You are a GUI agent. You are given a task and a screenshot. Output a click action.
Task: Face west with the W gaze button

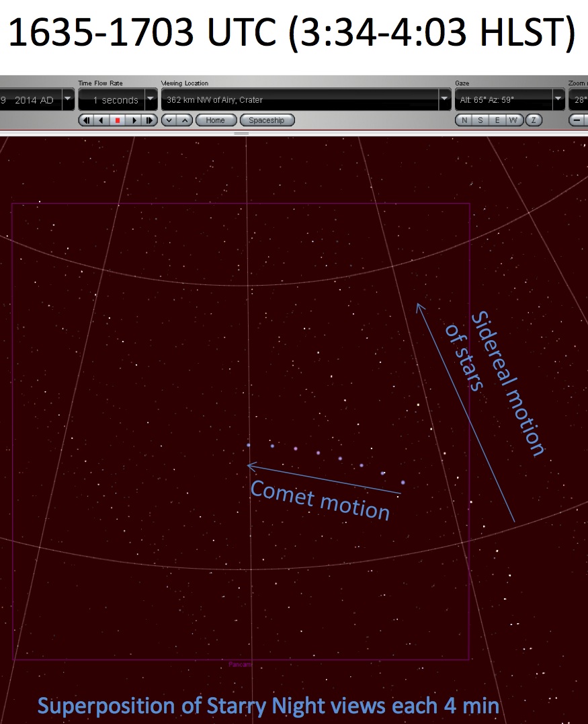click(x=513, y=120)
